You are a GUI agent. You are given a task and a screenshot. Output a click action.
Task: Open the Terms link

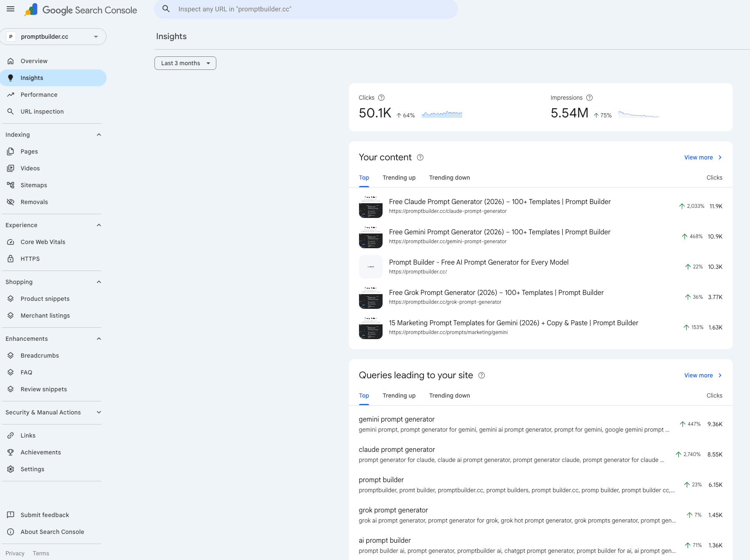(x=41, y=553)
